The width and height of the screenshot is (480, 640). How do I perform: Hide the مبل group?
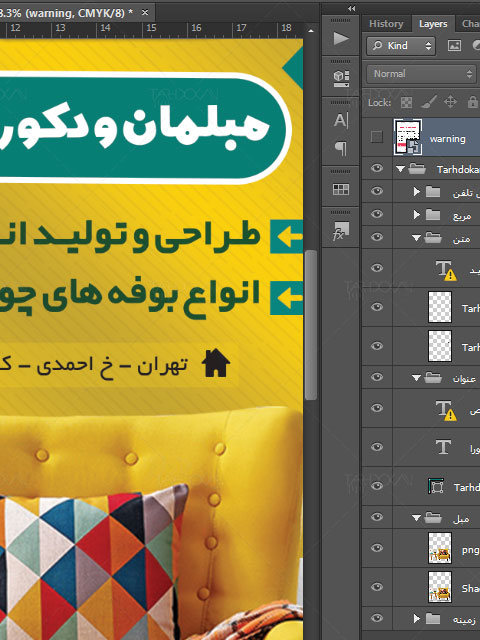tap(377, 517)
